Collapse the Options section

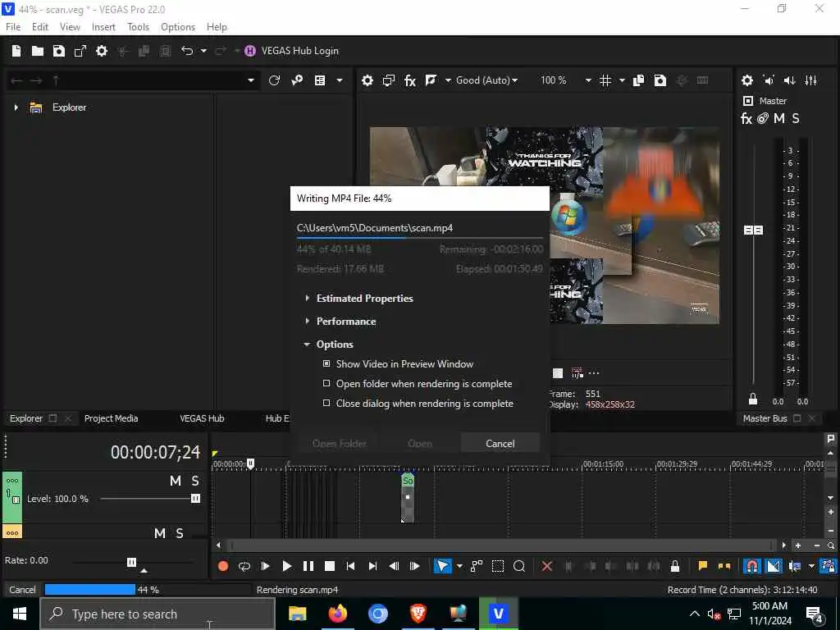point(307,345)
